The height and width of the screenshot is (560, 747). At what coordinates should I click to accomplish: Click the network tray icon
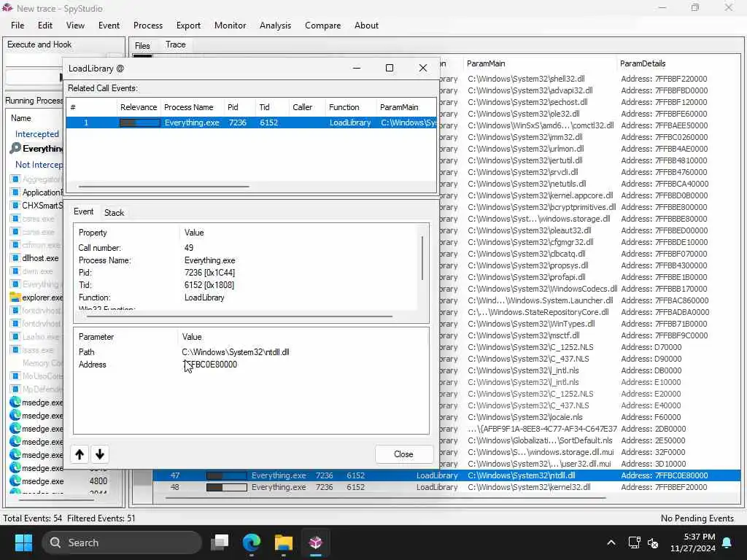point(634,542)
